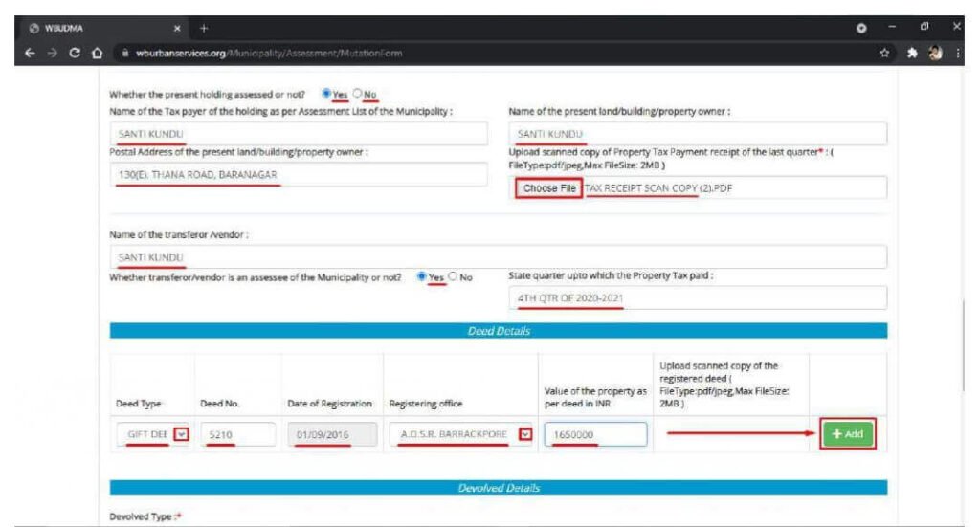
Task: Open the Deed Type dropdown
Action: [152, 434]
